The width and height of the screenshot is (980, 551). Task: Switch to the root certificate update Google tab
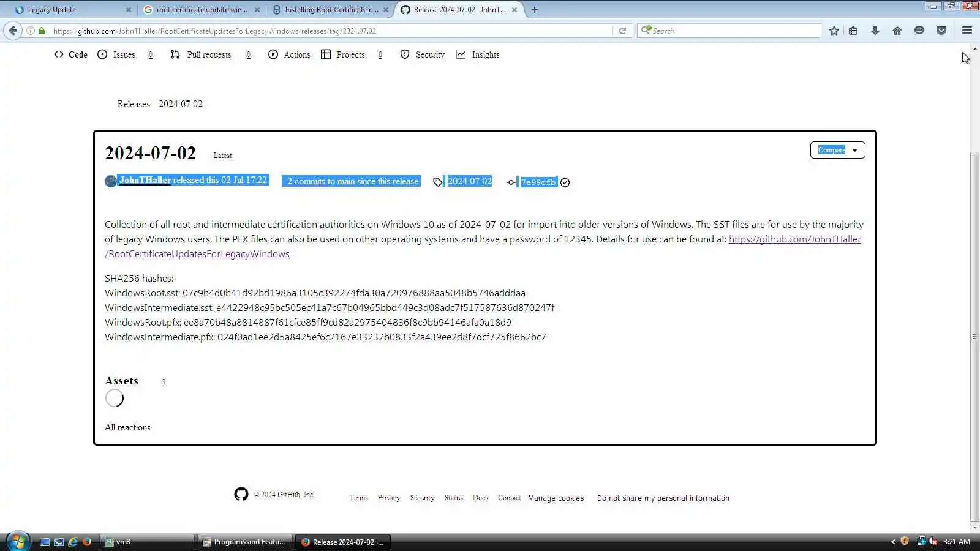(x=201, y=10)
